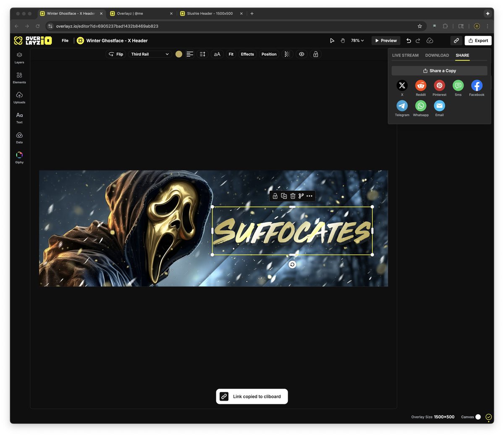Click the yellow checkmark status icon

(488, 417)
